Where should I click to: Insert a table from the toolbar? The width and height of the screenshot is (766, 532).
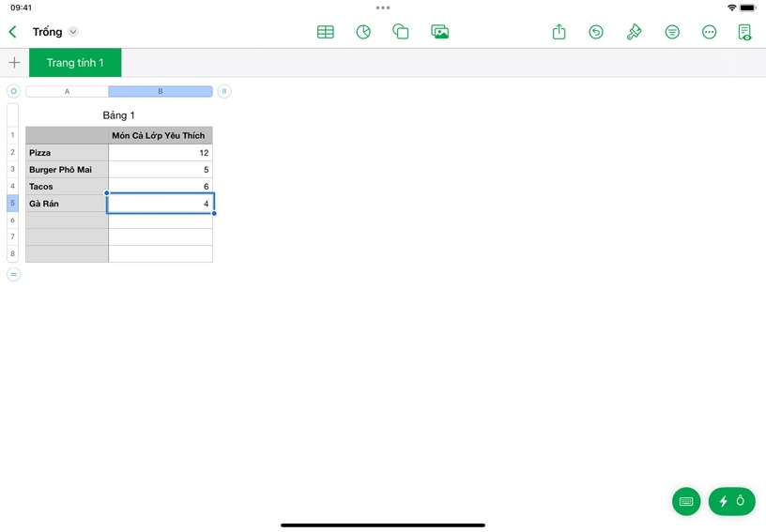click(326, 32)
